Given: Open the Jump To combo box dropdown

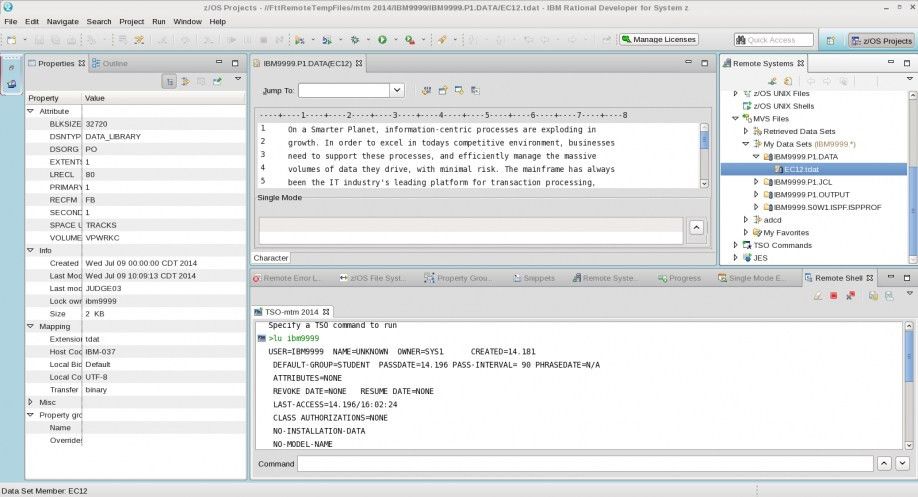Looking at the screenshot, I should point(397,90).
